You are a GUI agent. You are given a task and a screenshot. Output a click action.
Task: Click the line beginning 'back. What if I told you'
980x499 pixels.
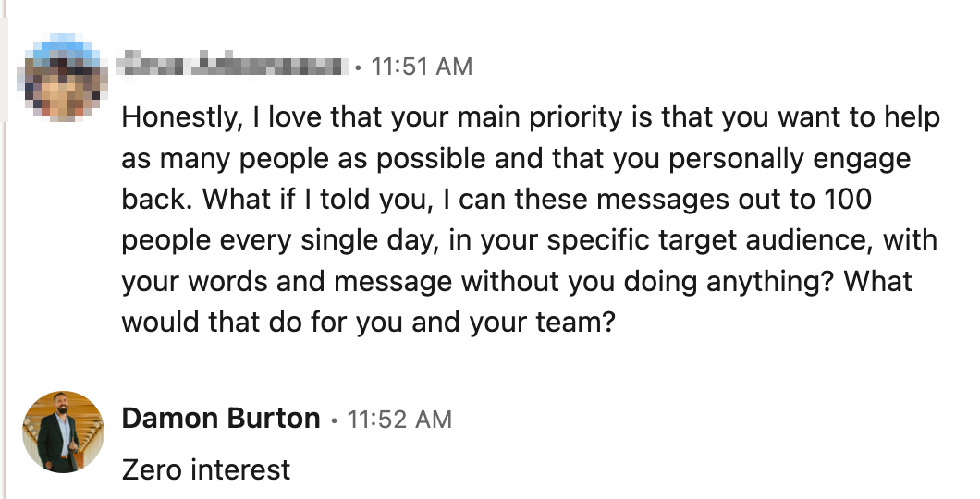(496, 200)
